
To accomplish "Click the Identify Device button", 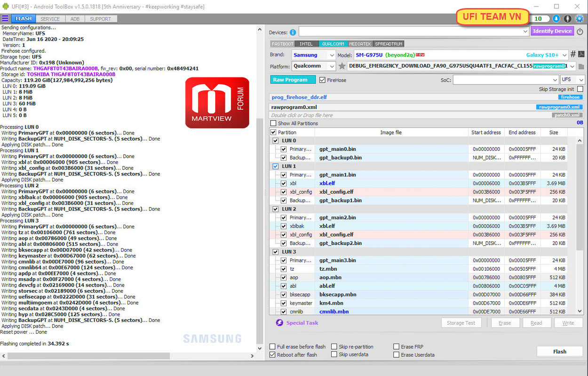I will click(x=552, y=31).
